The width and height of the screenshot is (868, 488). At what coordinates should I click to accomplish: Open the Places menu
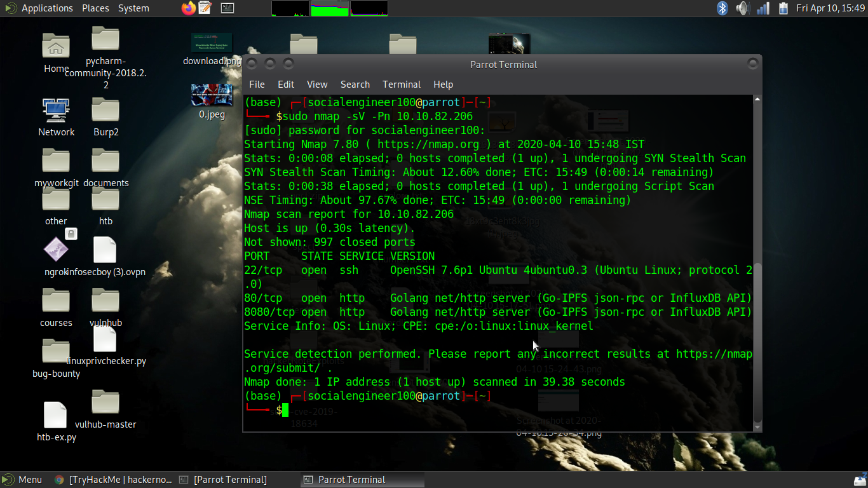[x=95, y=8]
